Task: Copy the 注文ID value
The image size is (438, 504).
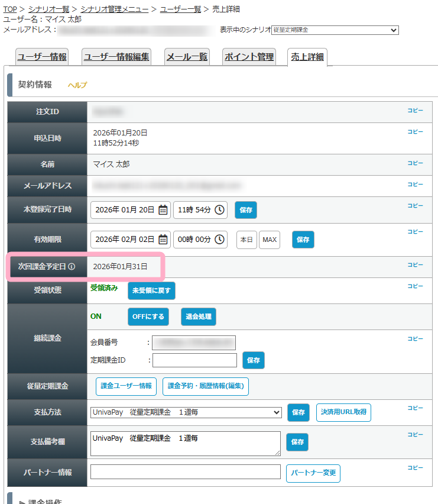Action: [x=415, y=111]
